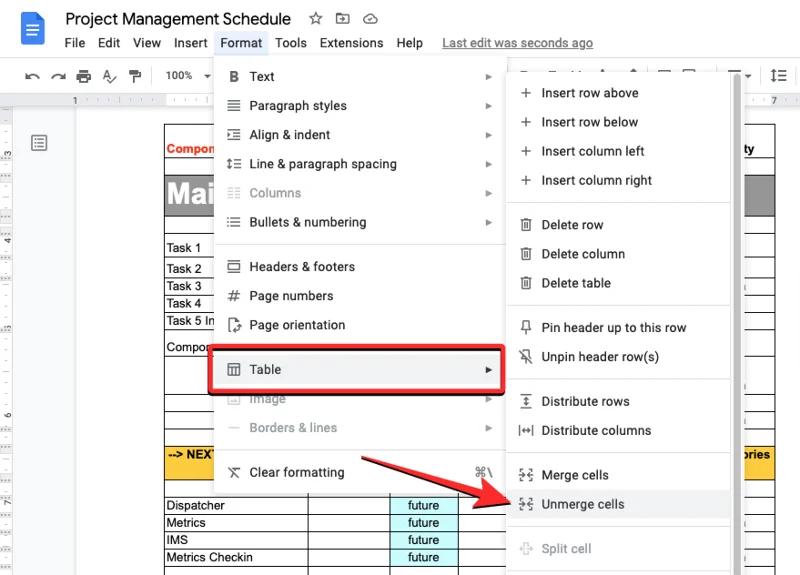This screenshot has width=800, height=575.
Task: Choose Insert row above
Action: (589, 93)
